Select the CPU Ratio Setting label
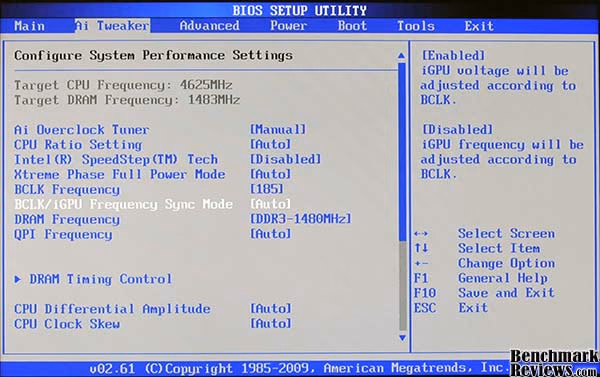600x377 pixels. point(78,145)
